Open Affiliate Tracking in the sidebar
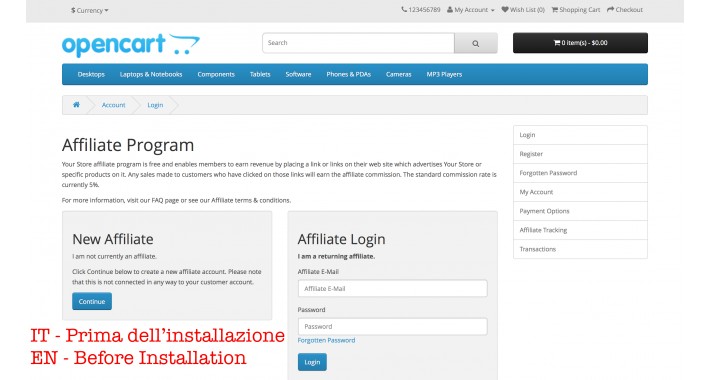710x380 pixels. (x=580, y=230)
